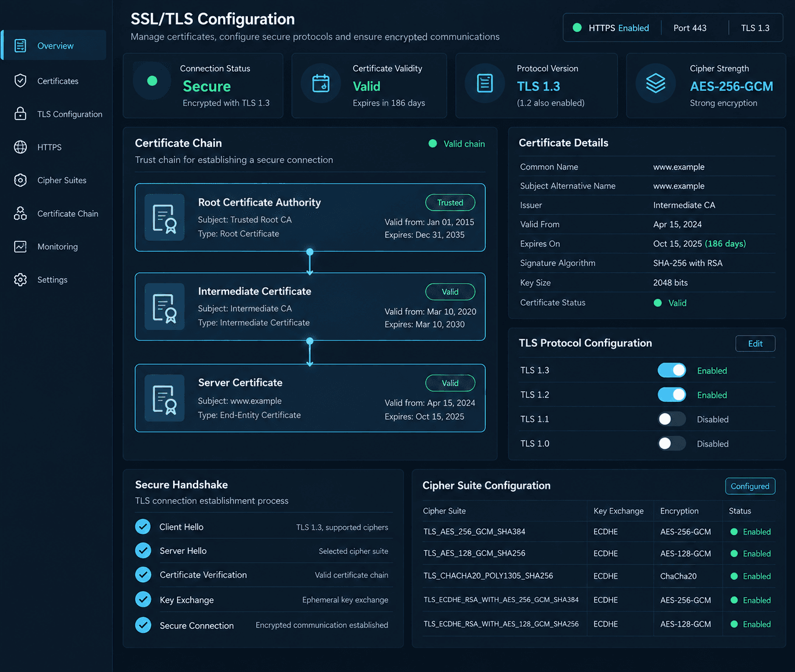
Task: Click the TLS_CHACHA20_POLY1305_SHA256 cipher suite name
Action: 488,576
